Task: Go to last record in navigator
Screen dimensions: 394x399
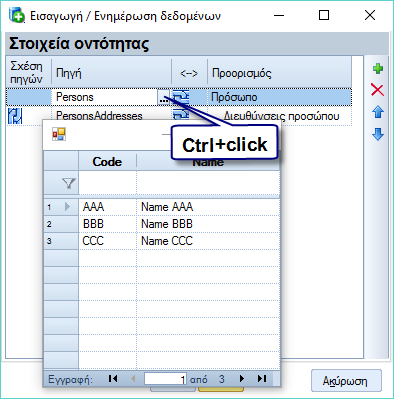Action: [262, 379]
